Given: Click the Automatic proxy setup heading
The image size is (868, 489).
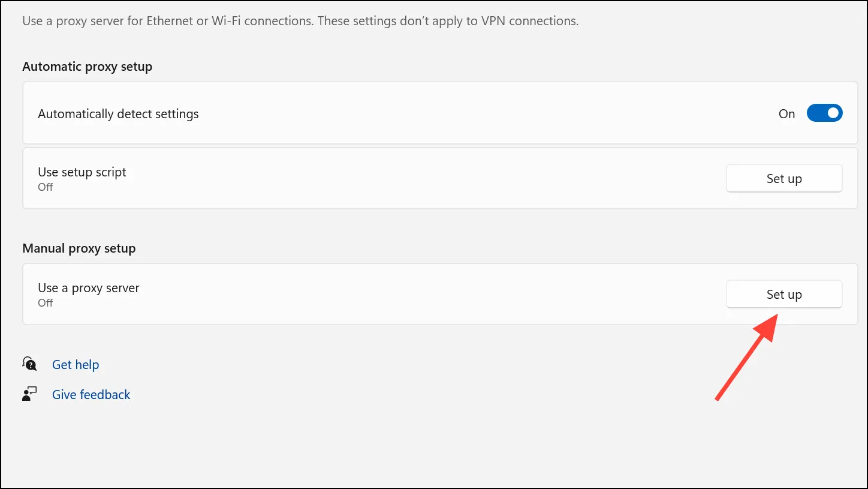Looking at the screenshot, I should click(88, 67).
